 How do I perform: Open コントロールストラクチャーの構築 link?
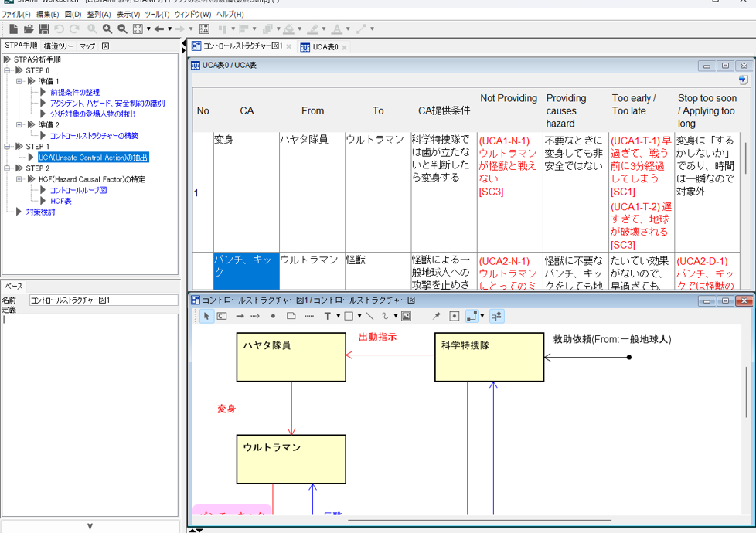pos(94,136)
